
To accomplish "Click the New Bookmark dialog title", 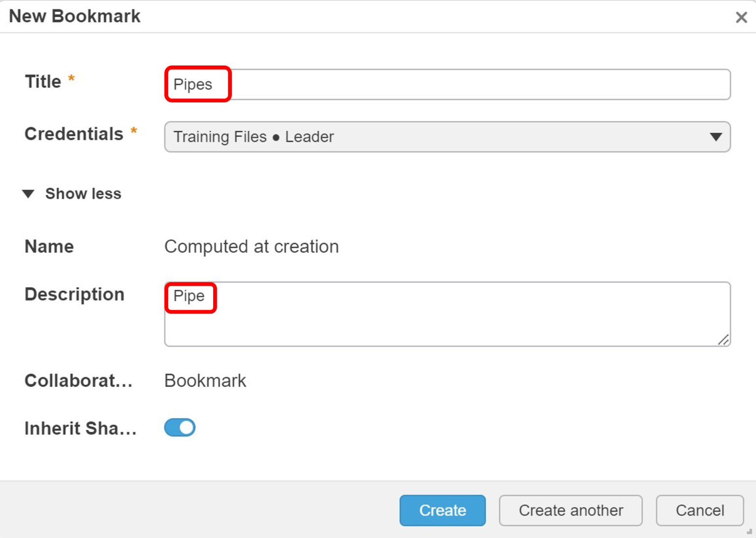I will coord(75,16).
